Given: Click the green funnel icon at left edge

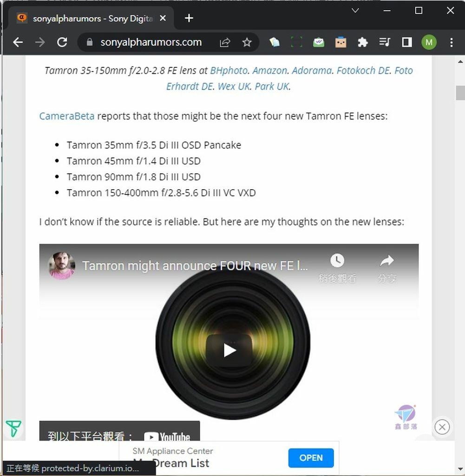Looking at the screenshot, I should coord(13,428).
